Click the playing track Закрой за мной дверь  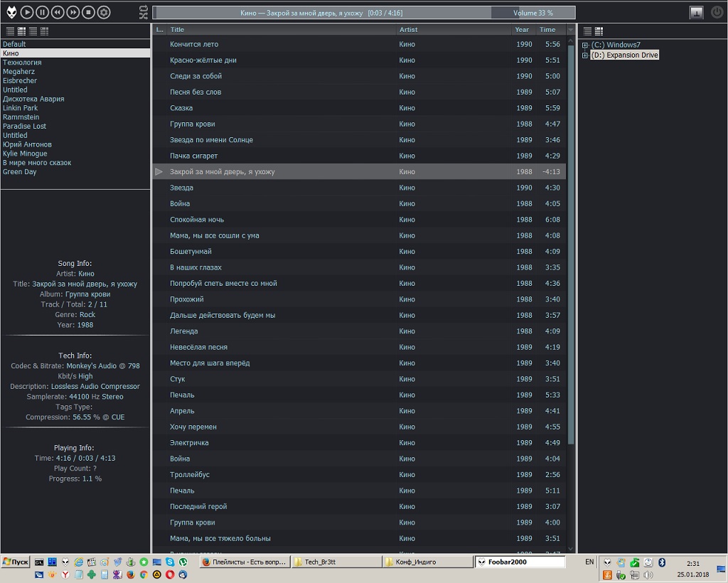[359, 172]
